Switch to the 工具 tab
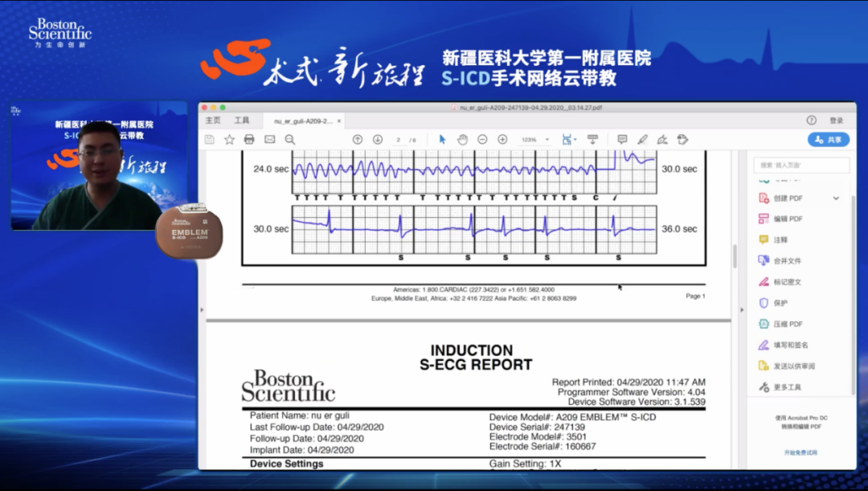Image resolution: width=868 pixels, height=491 pixels. coord(242,121)
